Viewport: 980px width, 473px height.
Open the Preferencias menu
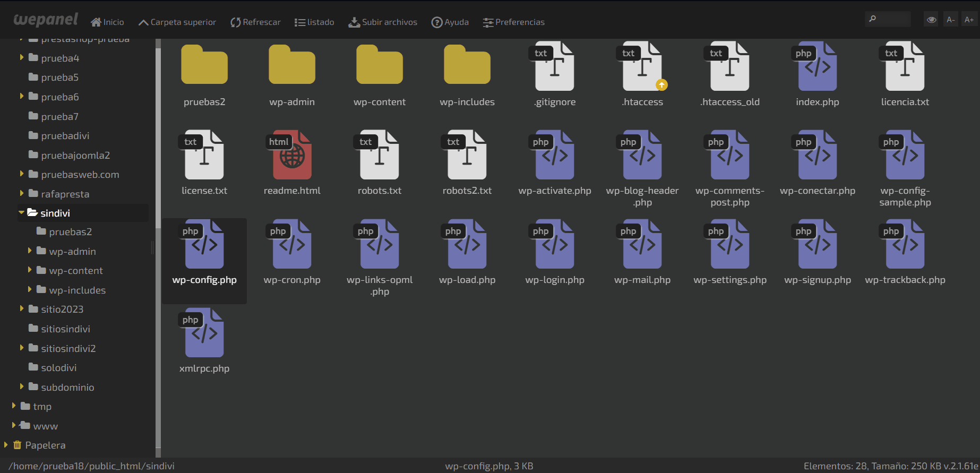tap(513, 22)
